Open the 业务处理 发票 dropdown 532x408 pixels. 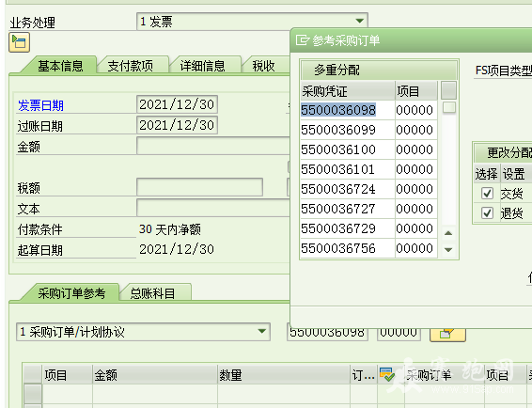[360, 21]
